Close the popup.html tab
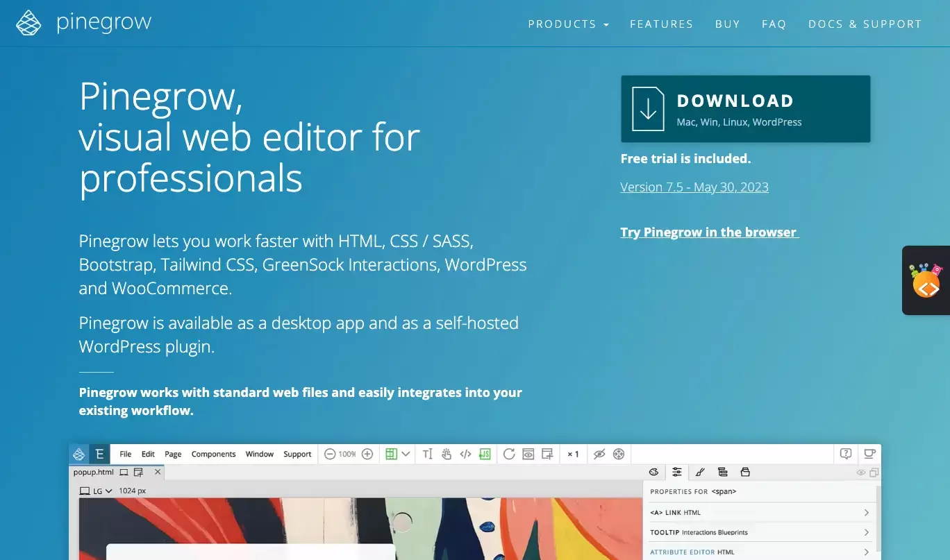950x560 pixels. pos(158,473)
